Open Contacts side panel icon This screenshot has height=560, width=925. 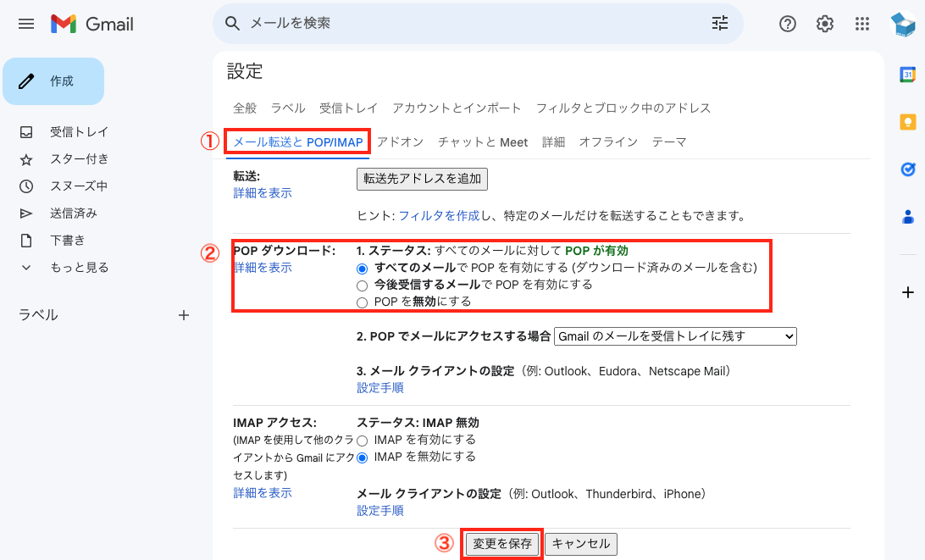click(x=907, y=217)
